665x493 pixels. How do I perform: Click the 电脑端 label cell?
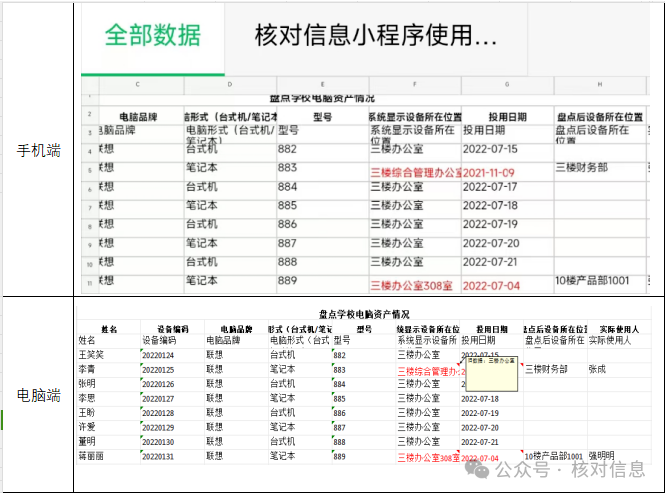coord(39,395)
